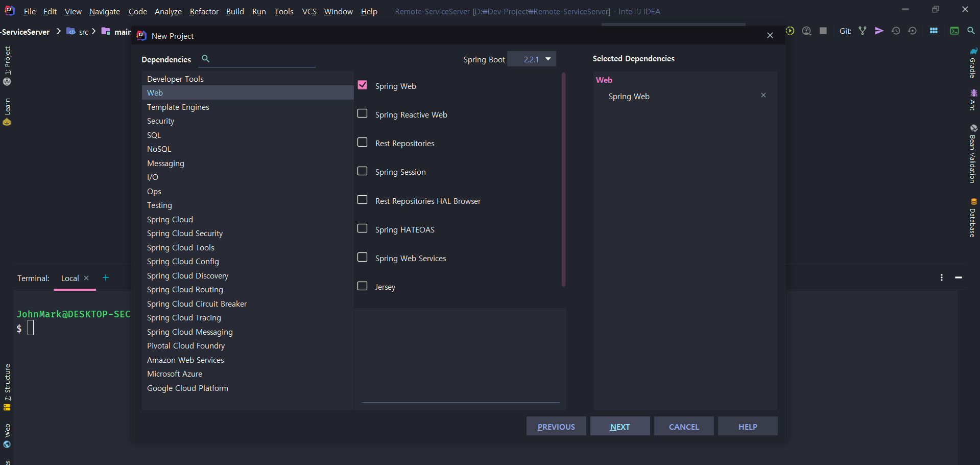Click the Run with Coverage icon

click(x=790, y=31)
